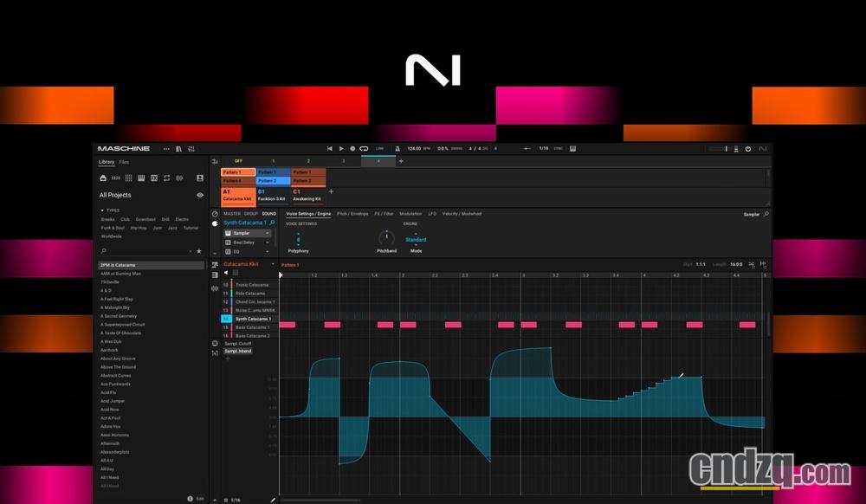The width and height of the screenshot is (866, 504).
Task: Toggle the prehear speaker icon under Catacama Kit
Action: [225, 273]
